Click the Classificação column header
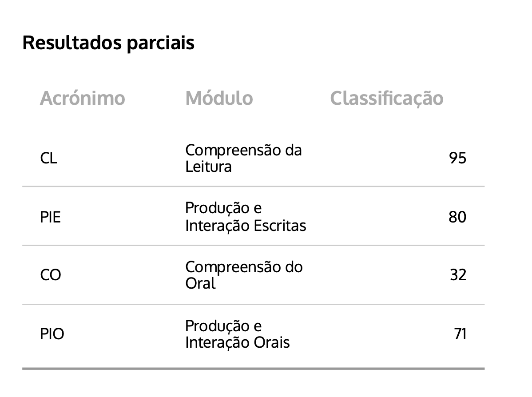 point(386,98)
